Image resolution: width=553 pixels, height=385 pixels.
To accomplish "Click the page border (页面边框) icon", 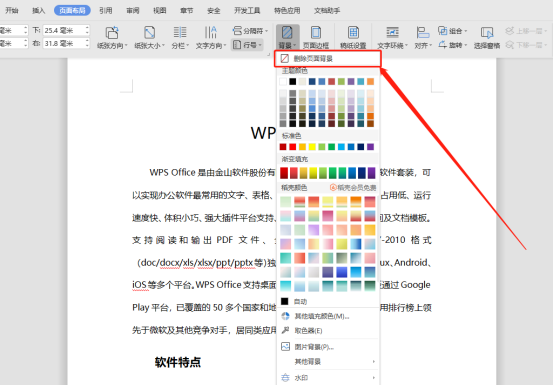I will click(316, 33).
